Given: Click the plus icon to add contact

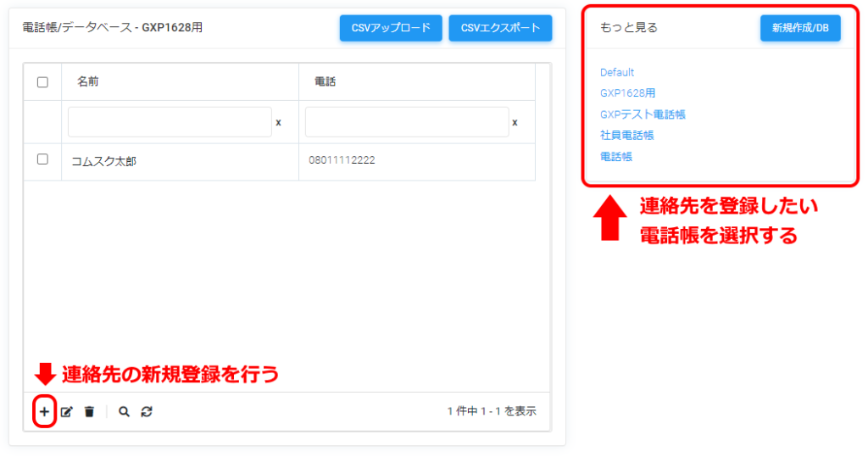Looking at the screenshot, I should click(x=44, y=412).
